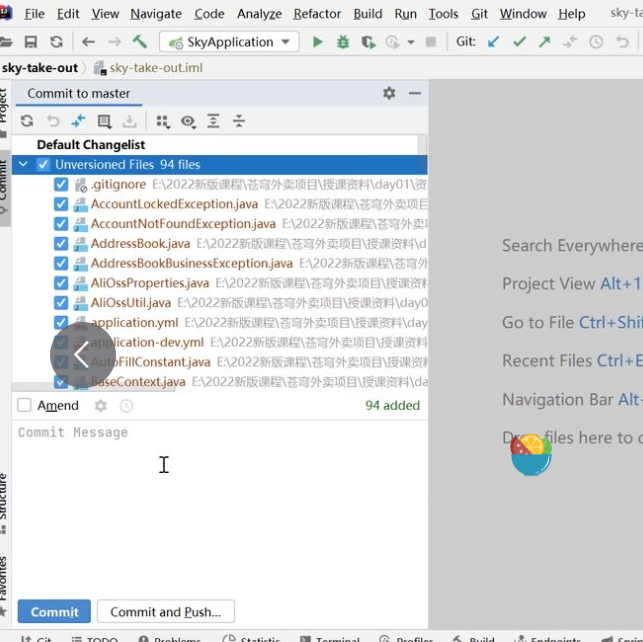
Task: Open the Refactor menu
Action: tap(317, 14)
